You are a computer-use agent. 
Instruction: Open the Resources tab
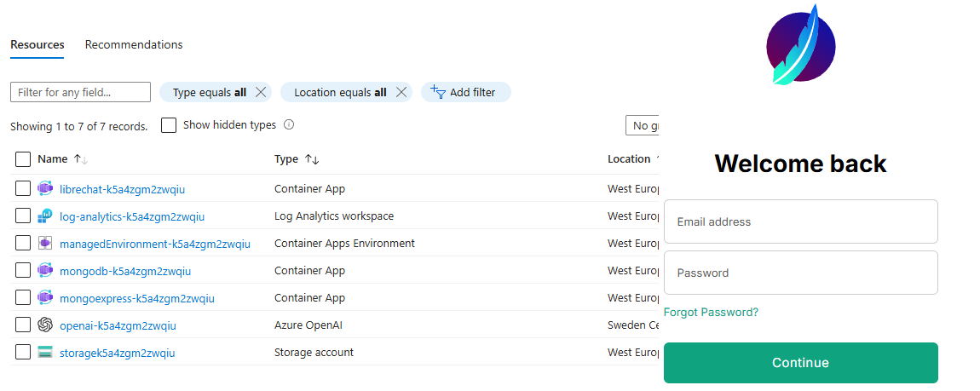[37, 44]
